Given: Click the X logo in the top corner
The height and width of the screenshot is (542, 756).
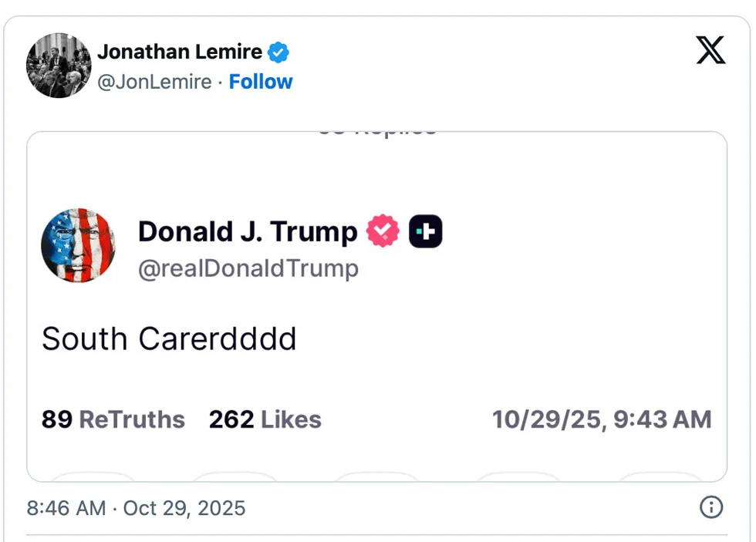Looking at the screenshot, I should click(x=710, y=51).
